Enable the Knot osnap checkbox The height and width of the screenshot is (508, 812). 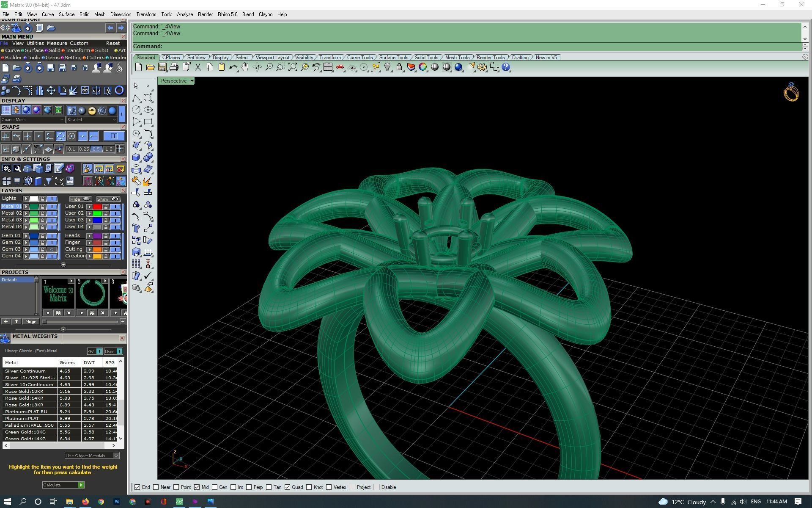(309, 487)
